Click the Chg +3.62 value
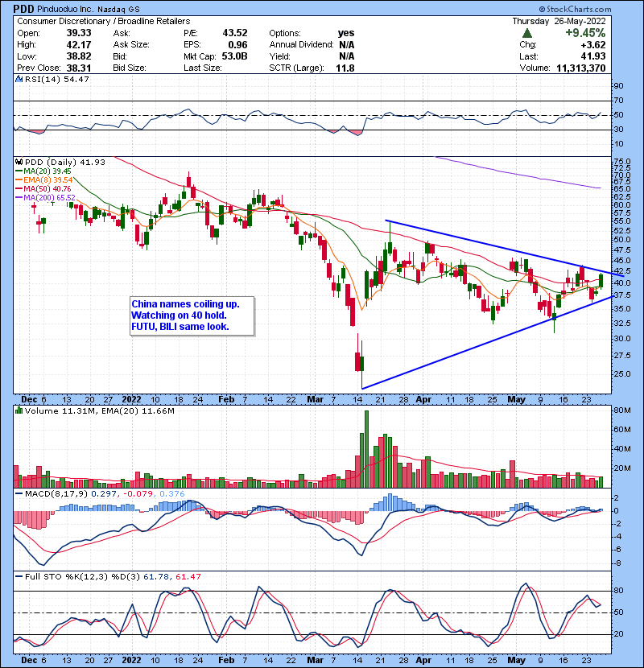The height and width of the screenshot is (668, 644). point(592,44)
